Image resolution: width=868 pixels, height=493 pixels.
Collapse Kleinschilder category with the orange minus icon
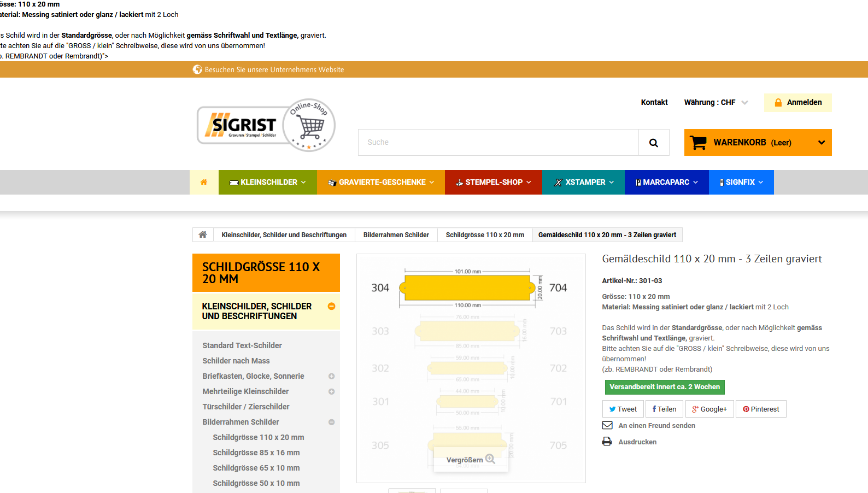coord(331,307)
